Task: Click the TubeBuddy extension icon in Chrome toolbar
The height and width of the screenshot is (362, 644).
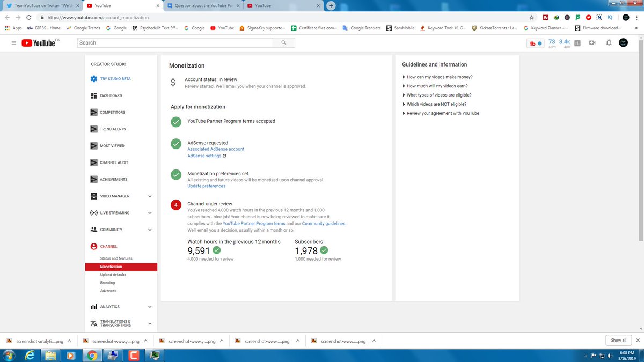Action: [x=546, y=17]
